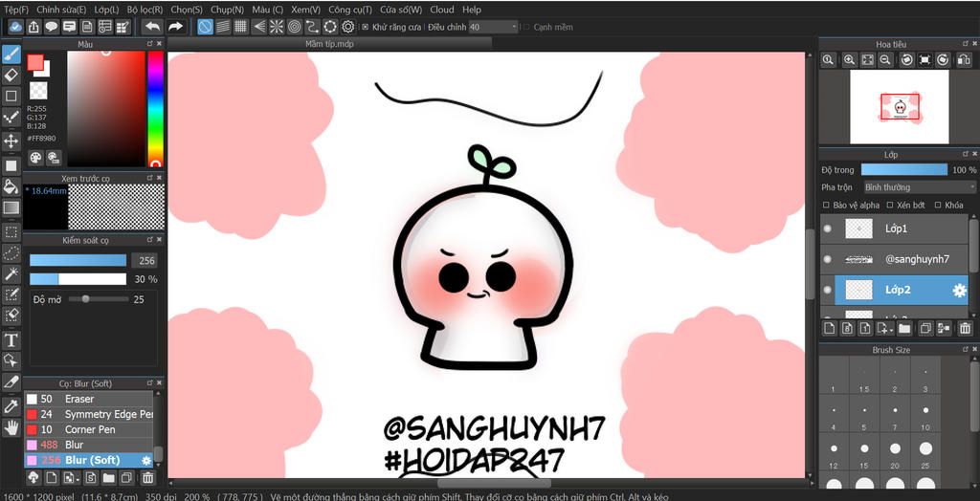Select the Move tool

(x=11, y=141)
